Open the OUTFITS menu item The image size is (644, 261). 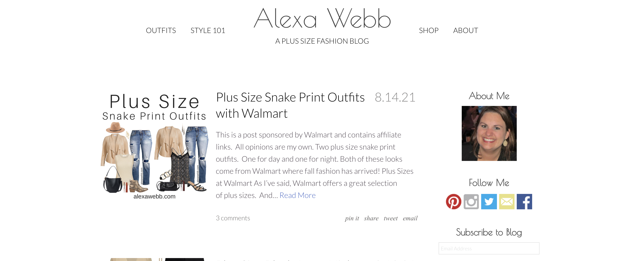161,30
